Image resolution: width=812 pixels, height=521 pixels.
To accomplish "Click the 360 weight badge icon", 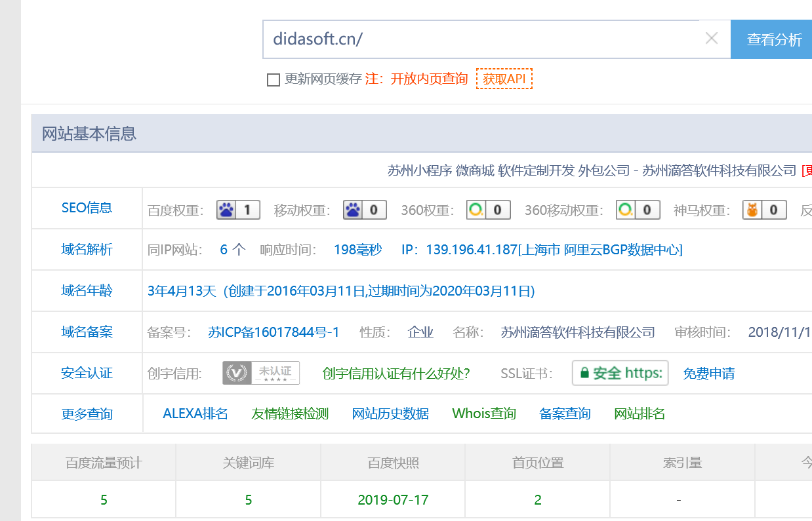I will [489, 210].
